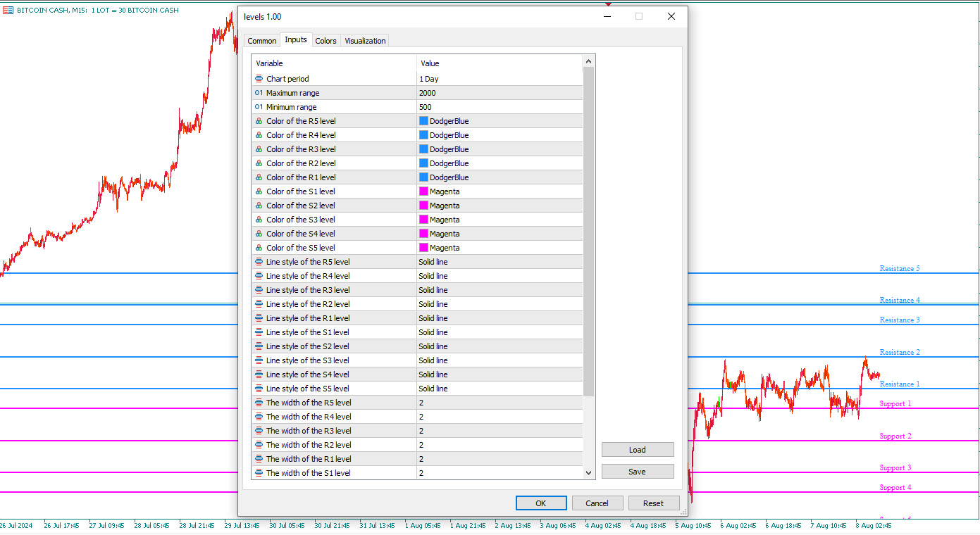Click the Support 2 chart label
Image resolution: width=980 pixels, height=535 pixels.
[895, 436]
